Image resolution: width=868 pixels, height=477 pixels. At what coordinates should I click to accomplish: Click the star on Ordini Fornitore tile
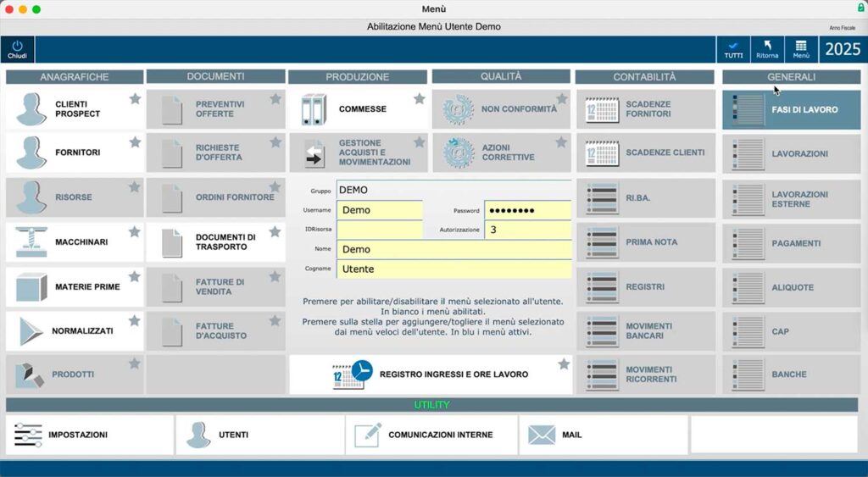(x=275, y=187)
